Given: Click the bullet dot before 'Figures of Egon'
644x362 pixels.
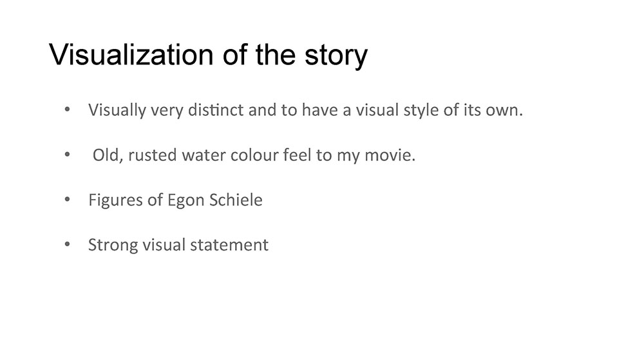Looking at the screenshot, I should (68, 199).
